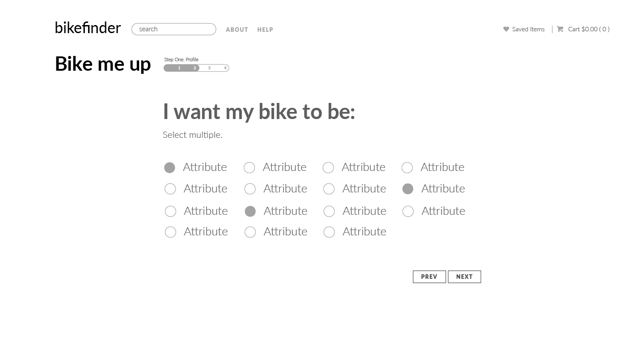Select the last Attribute radio in first row
644x358 pixels.
[x=407, y=167]
